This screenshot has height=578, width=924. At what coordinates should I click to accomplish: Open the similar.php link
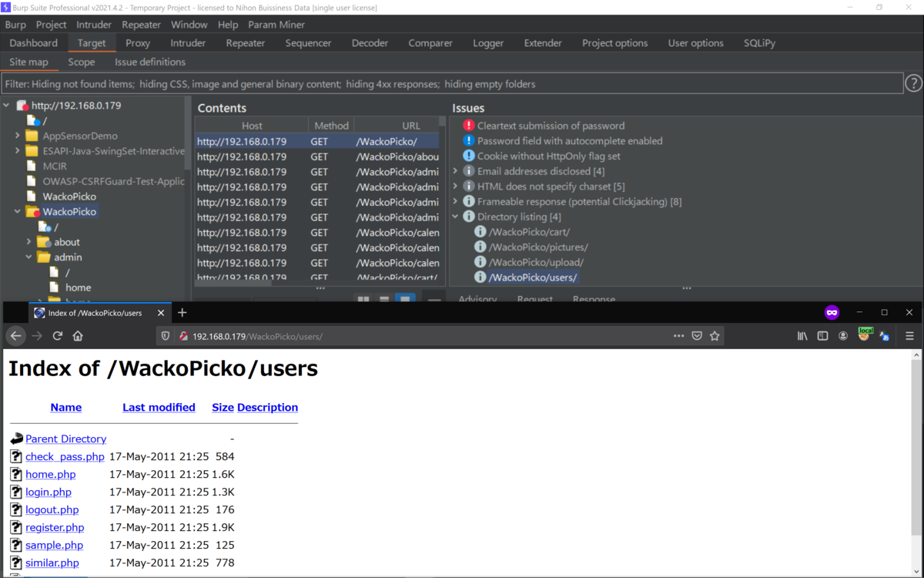(x=52, y=563)
